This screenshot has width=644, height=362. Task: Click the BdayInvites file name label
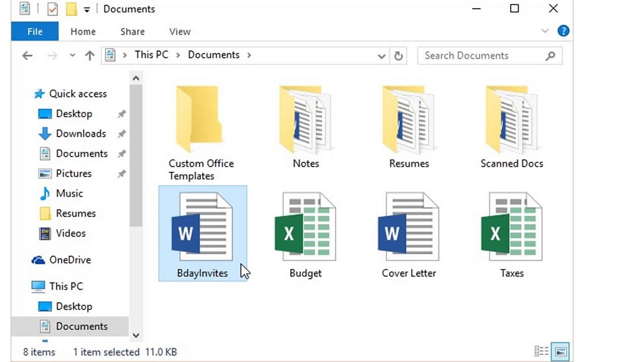pyautogui.click(x=202, y=274)
